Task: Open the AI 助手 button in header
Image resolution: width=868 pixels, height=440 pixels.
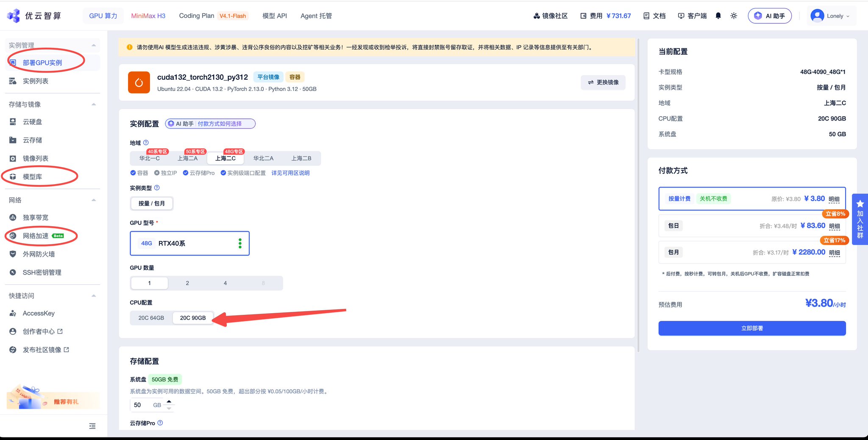Action: pos(770,16)
